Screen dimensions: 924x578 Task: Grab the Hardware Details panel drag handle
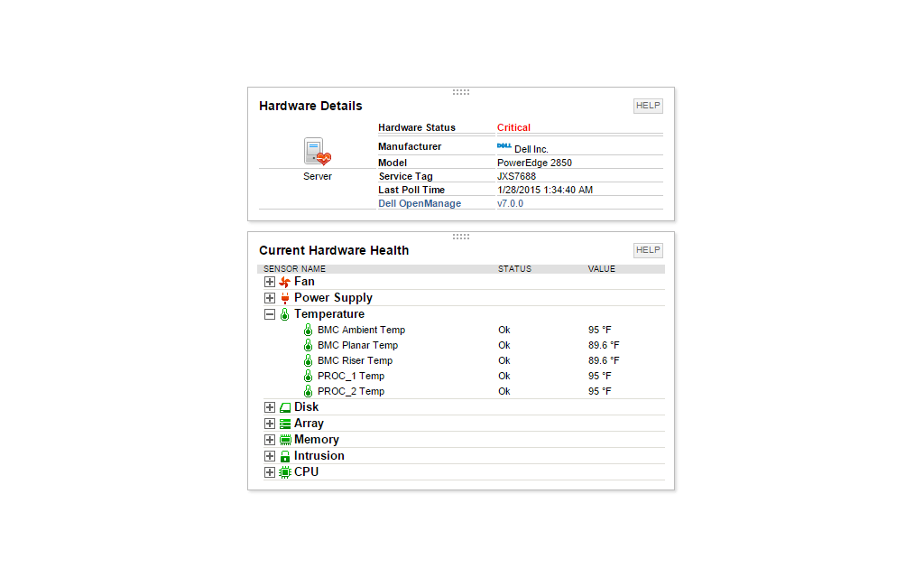tap(461, 92)
